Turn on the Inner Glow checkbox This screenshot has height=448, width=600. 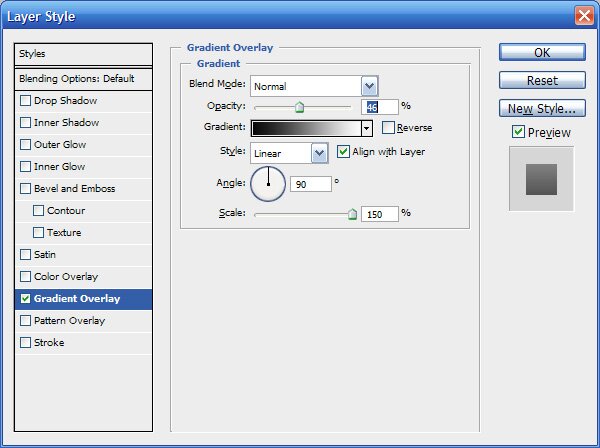pos(25,166)
